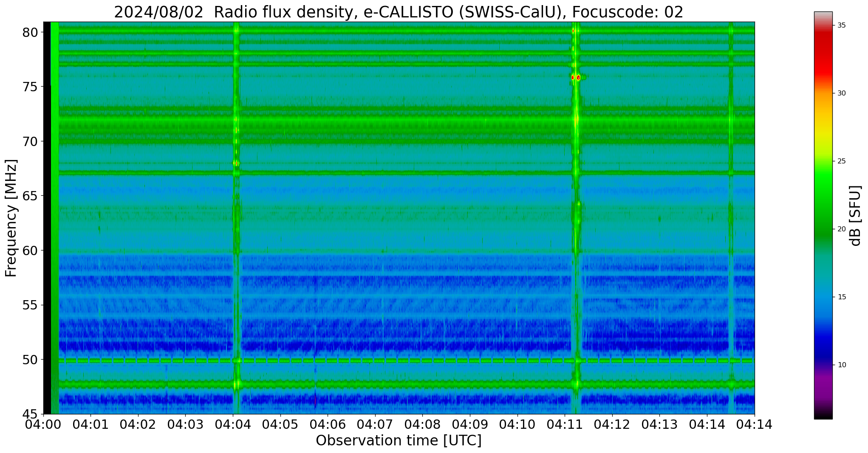Image resolution: width=868 pixels, height=453 pixels.
Task: Click the 55 MHz frequency tick label
Action: pos(30,305)
